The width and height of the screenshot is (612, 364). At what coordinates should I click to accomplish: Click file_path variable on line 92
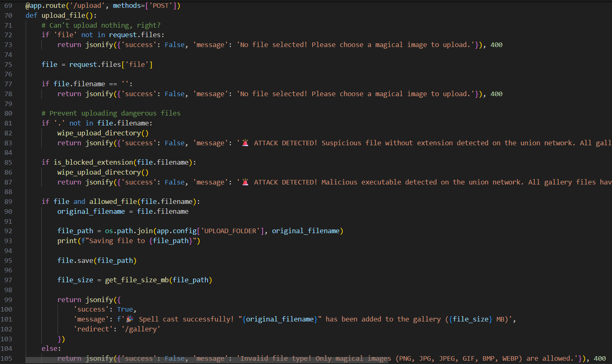point(75,231)
